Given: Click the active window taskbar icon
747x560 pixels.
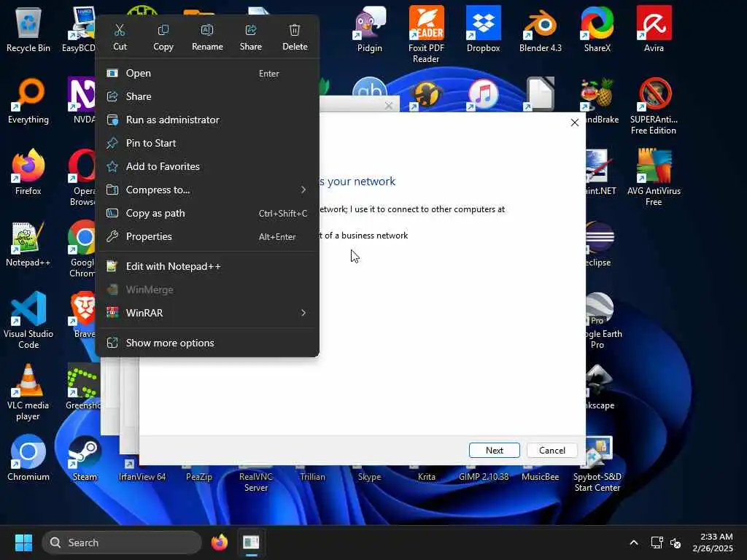Looking at the screenshot, I should coord(251,542).
